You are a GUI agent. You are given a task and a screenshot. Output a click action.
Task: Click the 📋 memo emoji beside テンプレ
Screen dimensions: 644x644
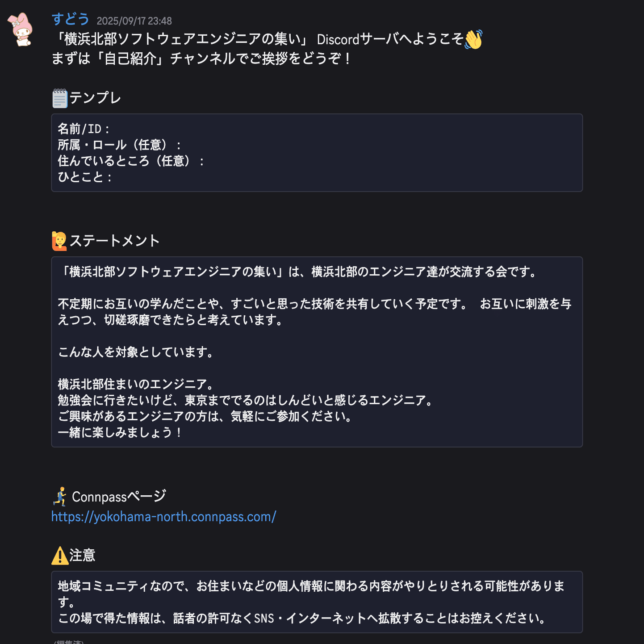[60, 97]
